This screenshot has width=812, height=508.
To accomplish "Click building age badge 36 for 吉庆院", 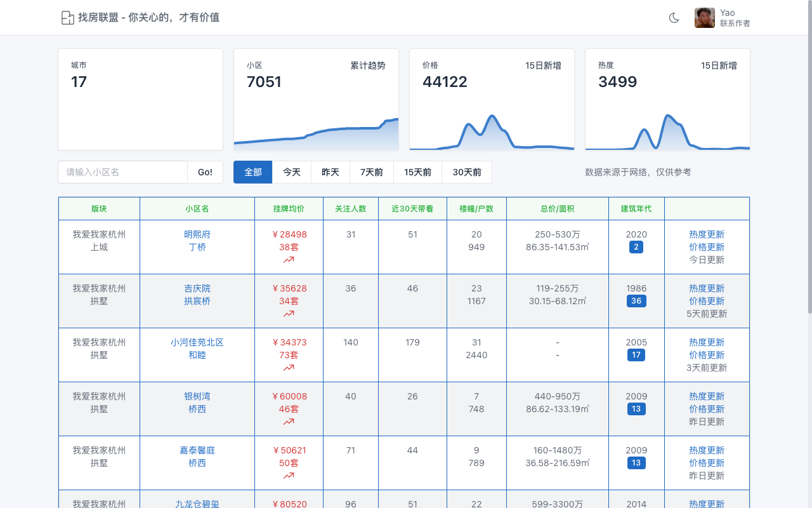I will 636,301.
